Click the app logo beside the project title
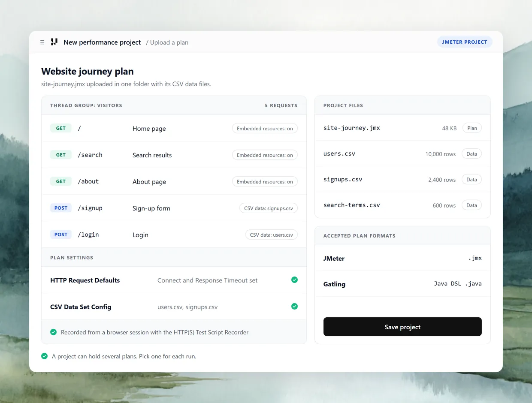 click(54, 42)
